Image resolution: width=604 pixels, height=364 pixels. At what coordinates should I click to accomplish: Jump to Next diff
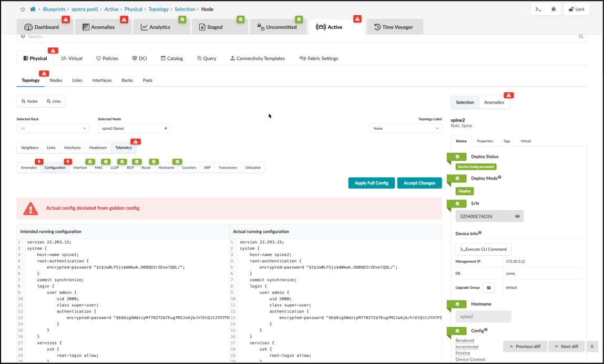pos(566,347)
